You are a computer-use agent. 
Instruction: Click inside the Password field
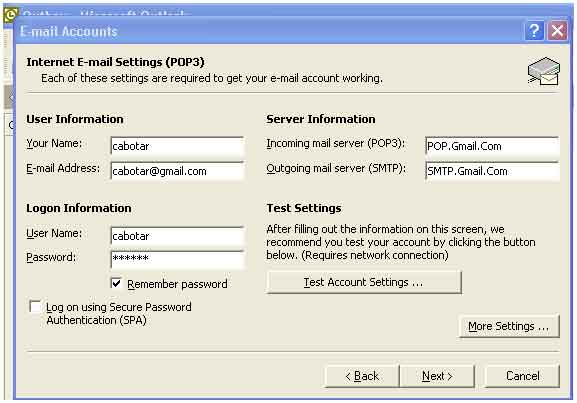(177, 259)
